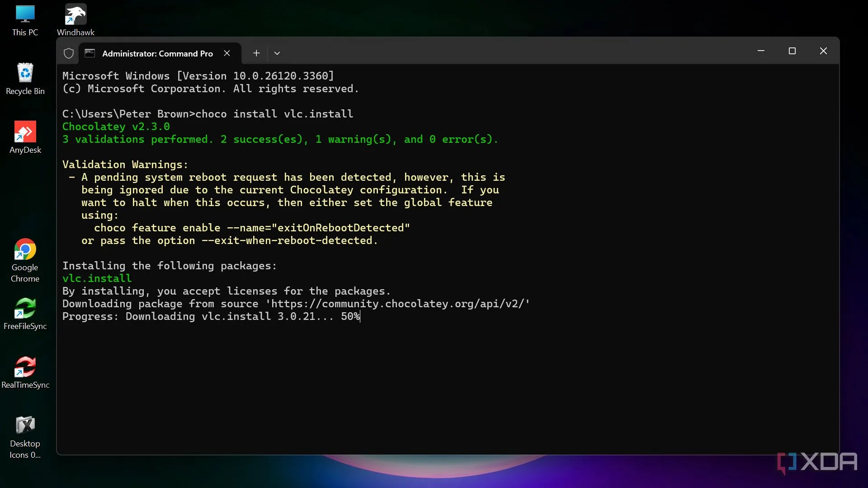Click 'By installing, you accept licenses' line
This screenshot has height=488, width=868.
click(226, 291)
